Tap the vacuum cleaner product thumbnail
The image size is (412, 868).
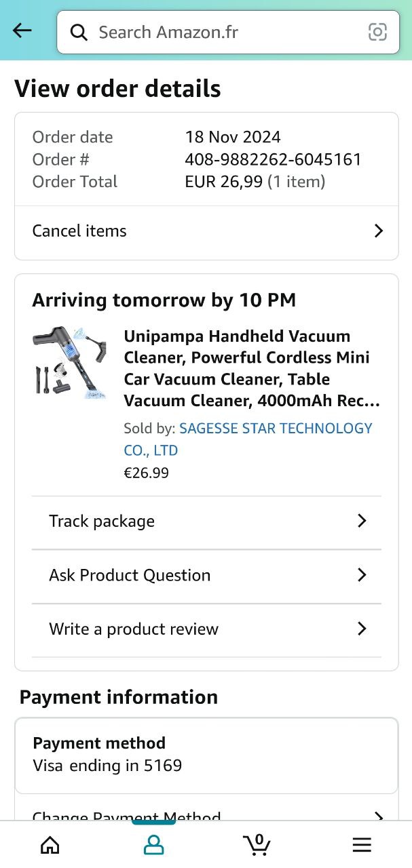(x=69, y=363)
